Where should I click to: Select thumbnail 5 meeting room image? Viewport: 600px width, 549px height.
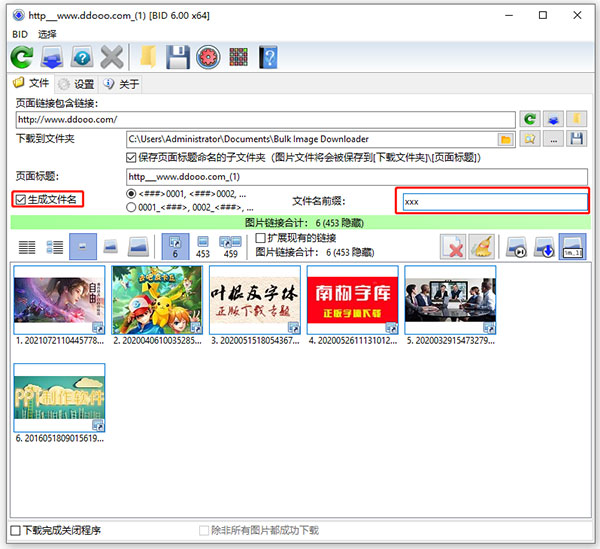450,300
